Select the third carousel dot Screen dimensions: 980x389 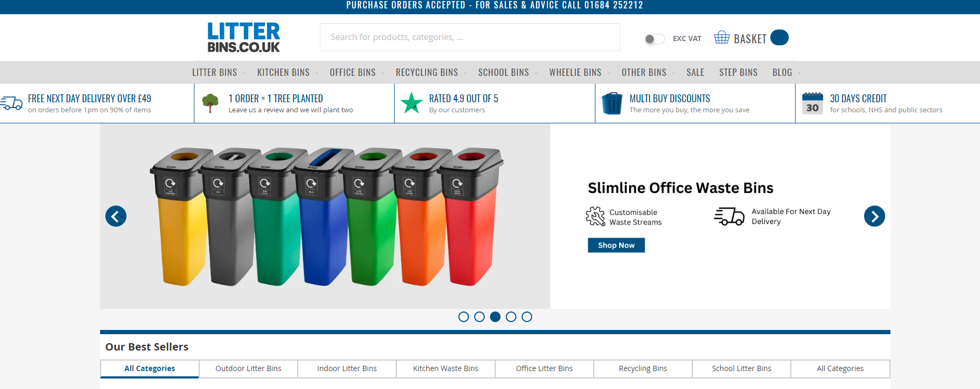click(x=495, y=317)
